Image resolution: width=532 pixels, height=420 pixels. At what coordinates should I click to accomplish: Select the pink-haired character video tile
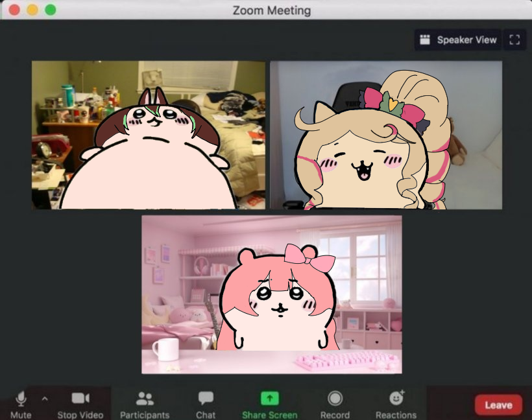(x=272, y=294)
